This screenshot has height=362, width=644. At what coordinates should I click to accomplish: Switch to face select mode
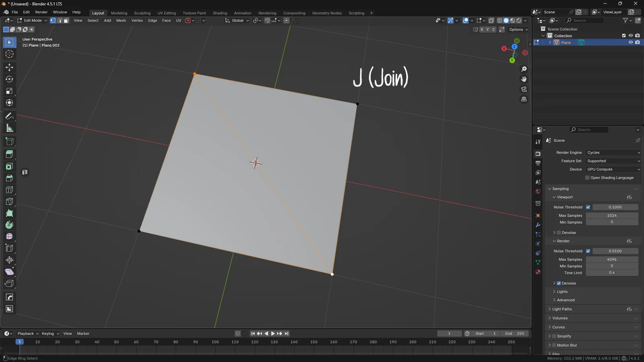[66, 21]
